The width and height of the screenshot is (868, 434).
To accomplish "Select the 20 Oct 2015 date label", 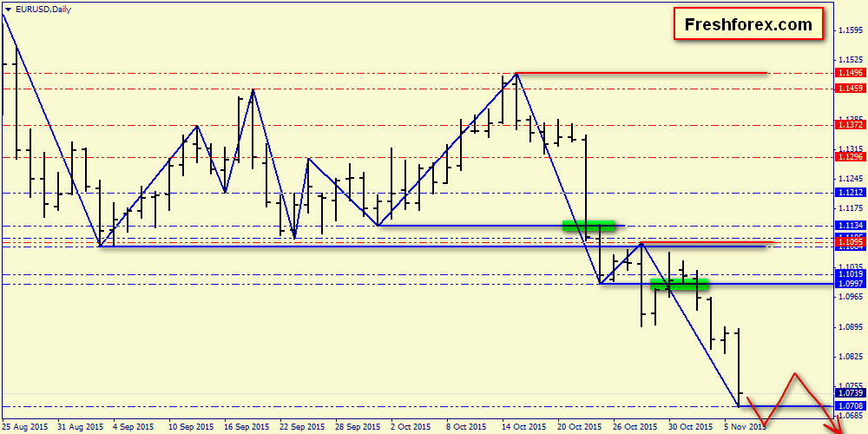I will [x=580, y=427].
